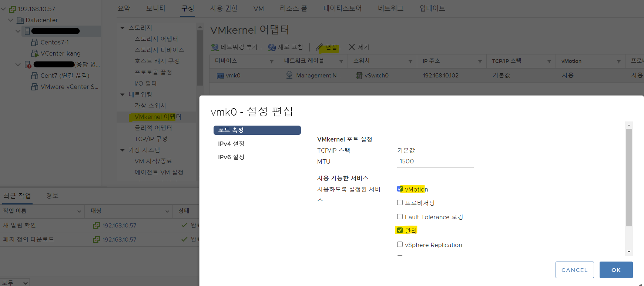Open 가상 스위치 in configuration menu
The width and height of the screenshot is (644, 286).
[150, 106]
